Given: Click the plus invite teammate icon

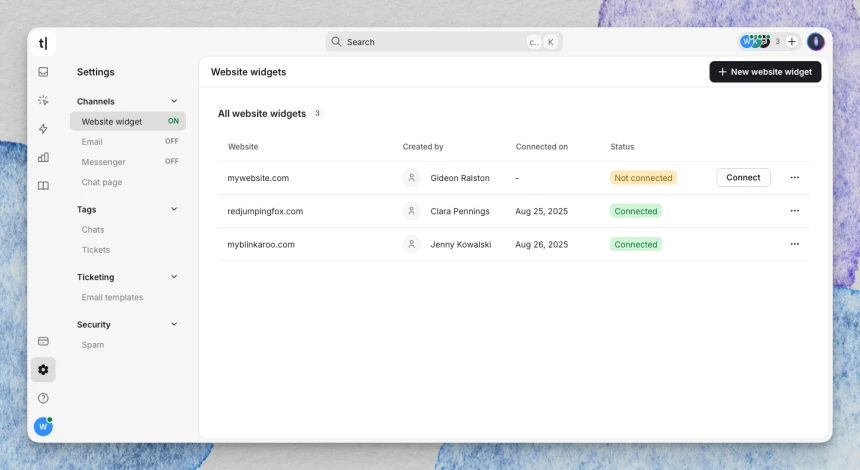Looking at the screenshot, I should coord(791,42).
